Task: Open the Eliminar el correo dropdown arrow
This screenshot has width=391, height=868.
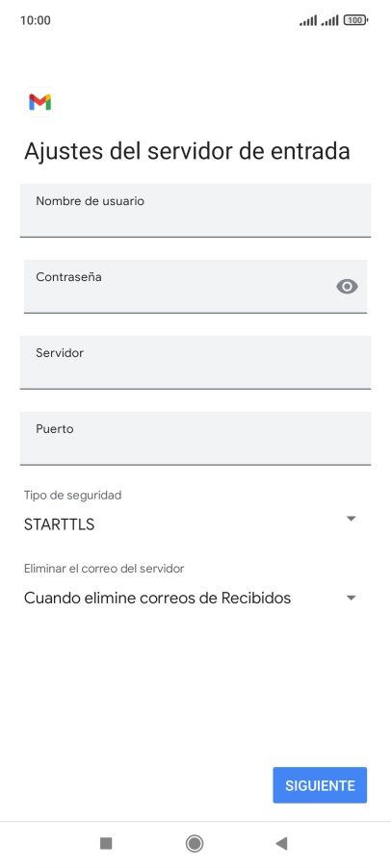Action: [x=351, y=598]
